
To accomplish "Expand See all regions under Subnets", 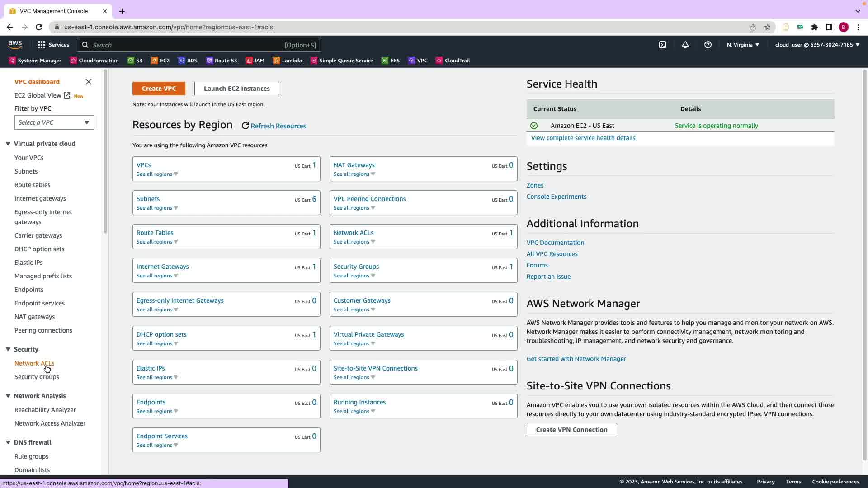I will [157, 208].
